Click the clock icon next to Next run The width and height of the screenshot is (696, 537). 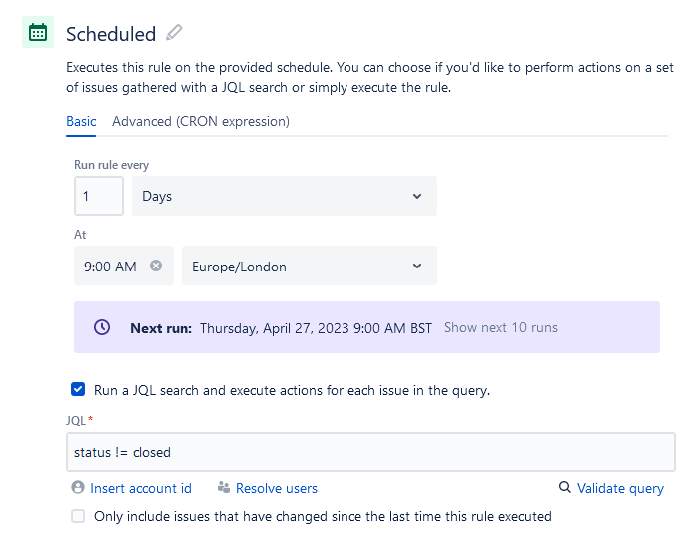point(101,327)
